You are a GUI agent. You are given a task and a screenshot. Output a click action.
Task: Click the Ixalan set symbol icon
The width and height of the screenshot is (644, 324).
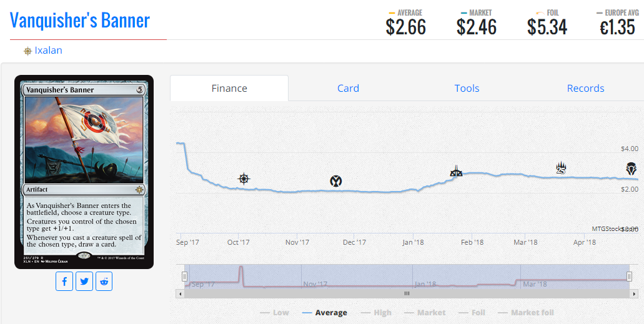click(27, 51)
